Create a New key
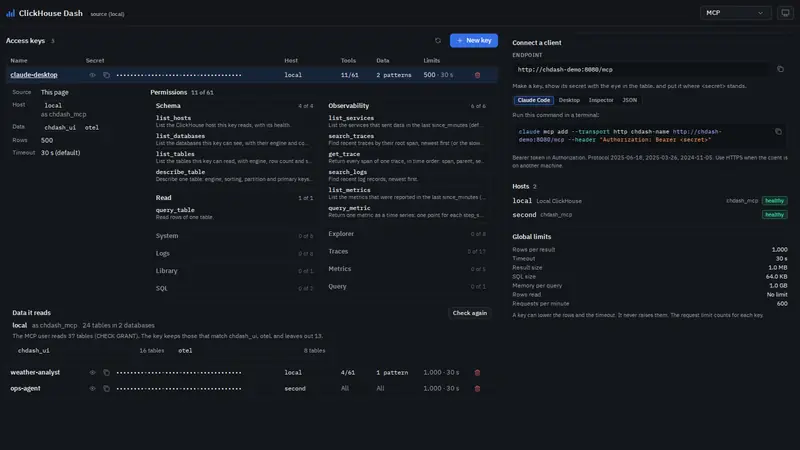 click(473, 40)
